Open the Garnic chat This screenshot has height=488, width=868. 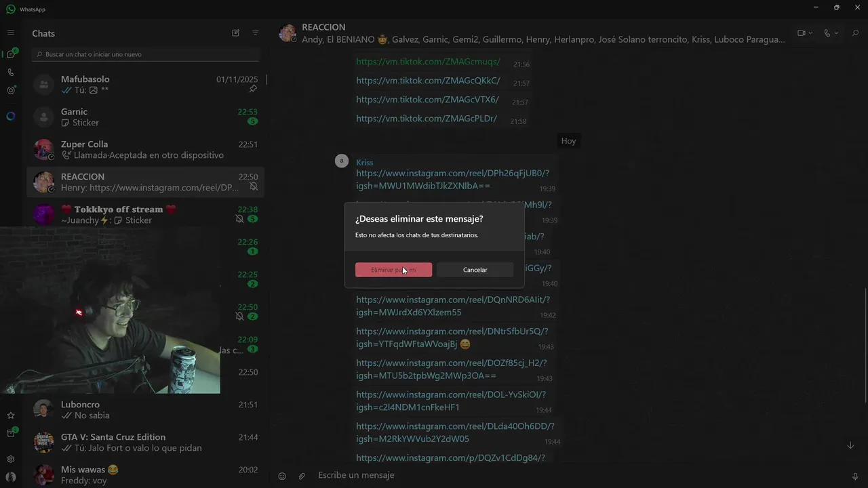[145, 117]
